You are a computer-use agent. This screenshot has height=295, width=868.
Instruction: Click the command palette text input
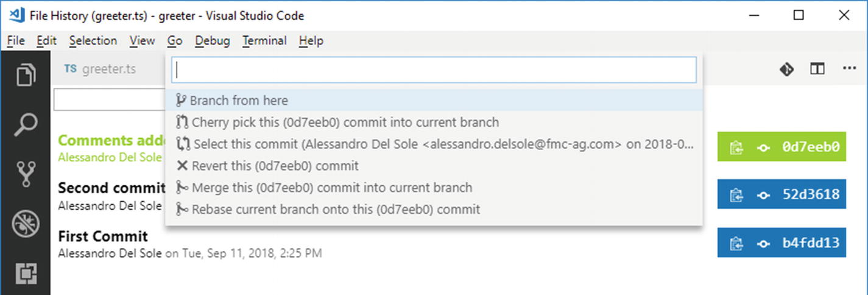(x=434, y=70)
